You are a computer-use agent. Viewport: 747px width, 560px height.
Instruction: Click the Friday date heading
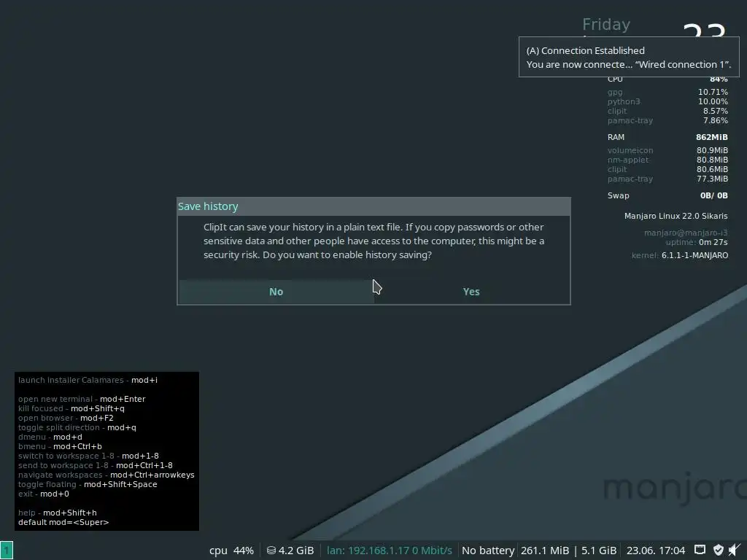tap(606, 24)
